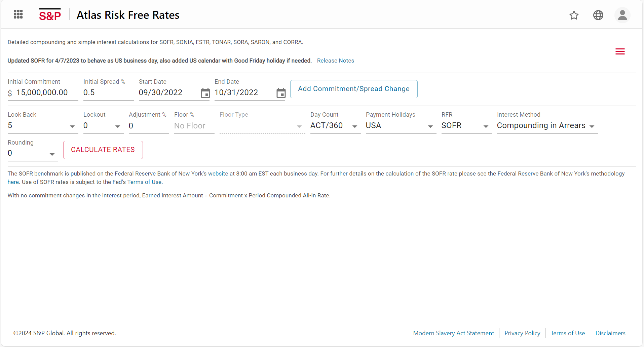
Task: Expand the Day Count ACT/360 dropdown
Action: (336, 126)
